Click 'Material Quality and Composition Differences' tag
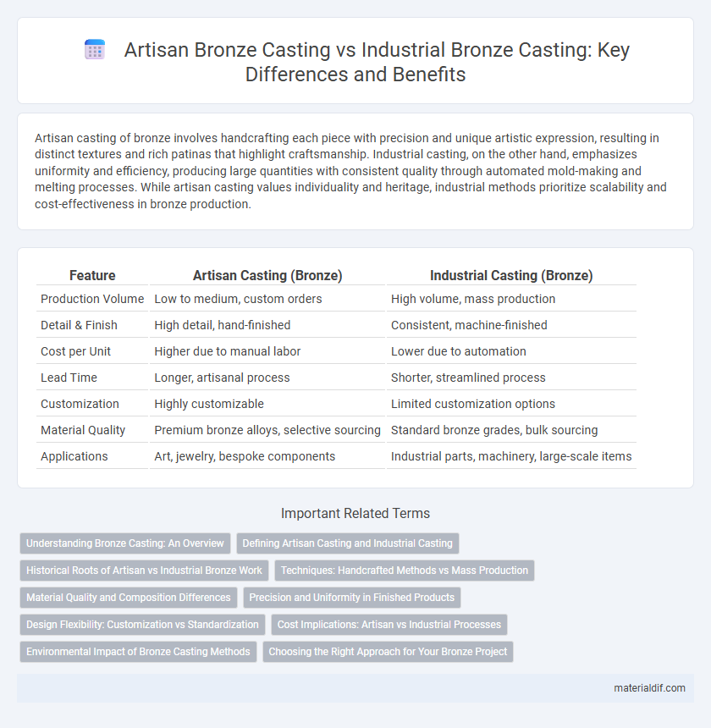This screenshot has width=711, height=728. 129,598
